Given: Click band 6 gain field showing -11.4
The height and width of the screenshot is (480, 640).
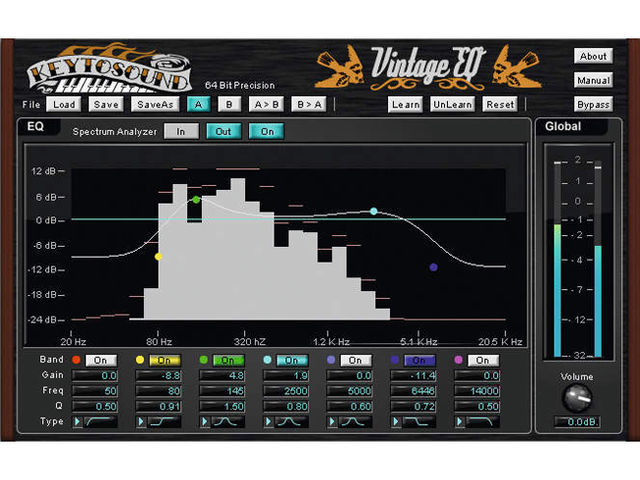Looking at the screenshot, I should point(413,376).
